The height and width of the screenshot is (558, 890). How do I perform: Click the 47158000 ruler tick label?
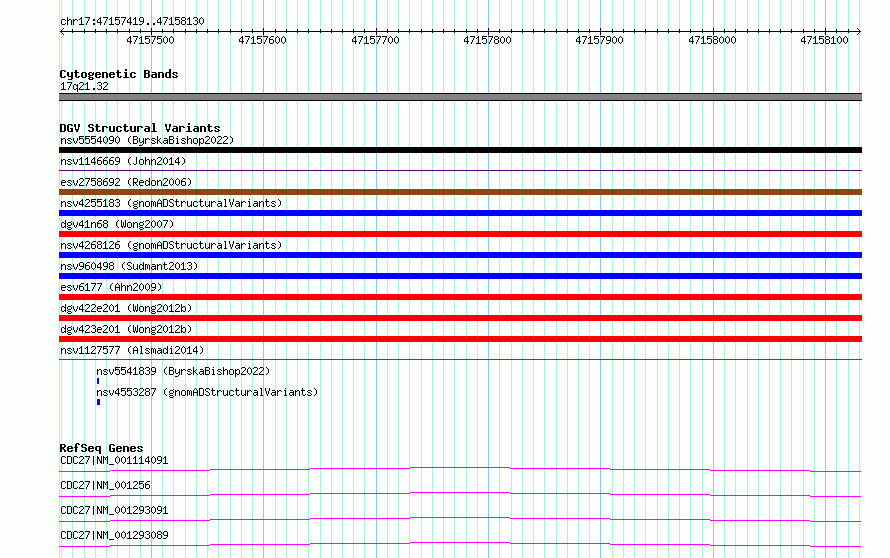712,40
